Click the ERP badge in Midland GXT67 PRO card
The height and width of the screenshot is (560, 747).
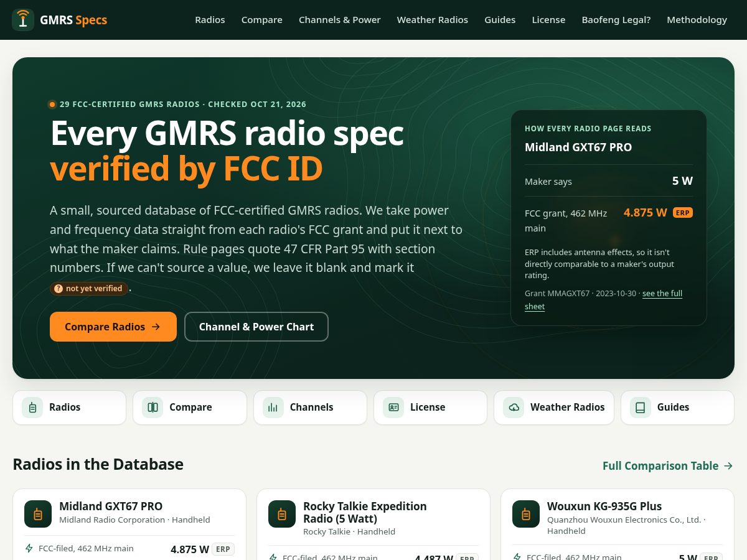pos(223,549)
